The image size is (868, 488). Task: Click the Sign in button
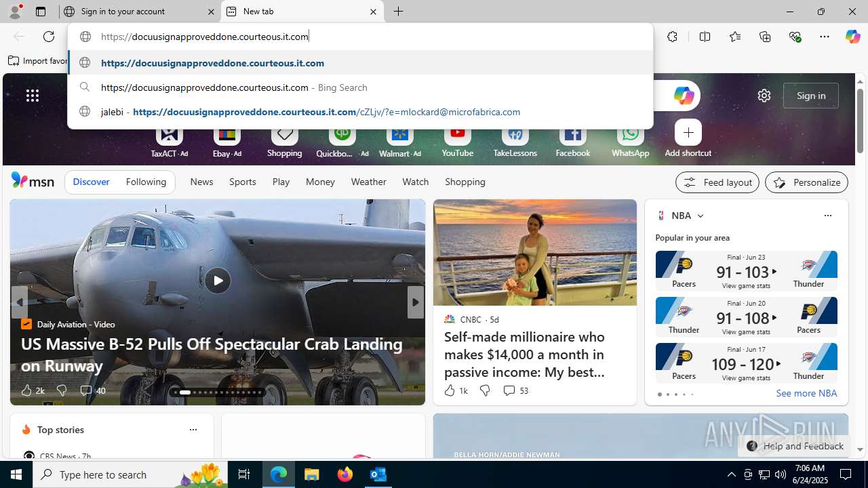click(x=811, y=96)
